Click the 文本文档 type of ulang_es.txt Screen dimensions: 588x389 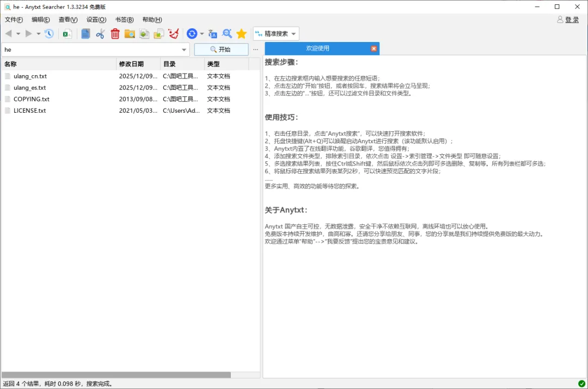click(218, 88)
